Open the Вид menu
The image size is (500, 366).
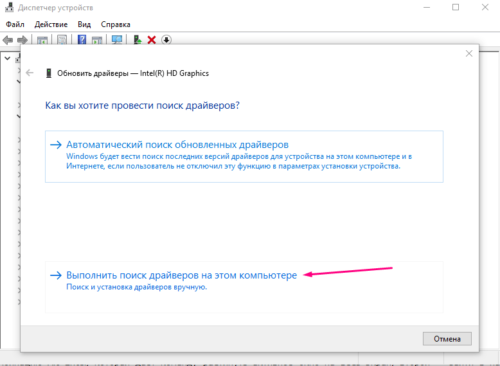point(84,24)
